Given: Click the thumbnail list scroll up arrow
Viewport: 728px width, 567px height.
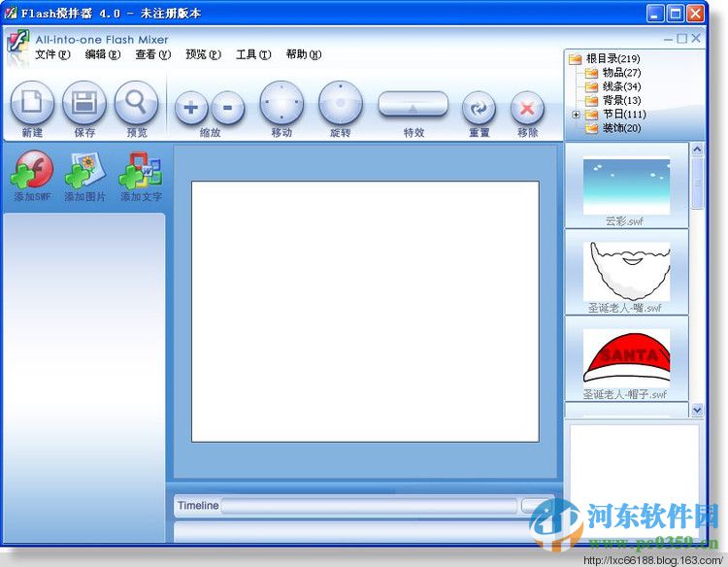Looking at the screenshot, I should coord(697,150).
